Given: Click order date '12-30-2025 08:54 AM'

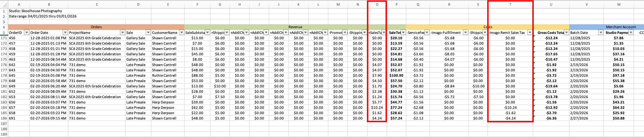Looking at the screenshot, I should tap(49, 60).
